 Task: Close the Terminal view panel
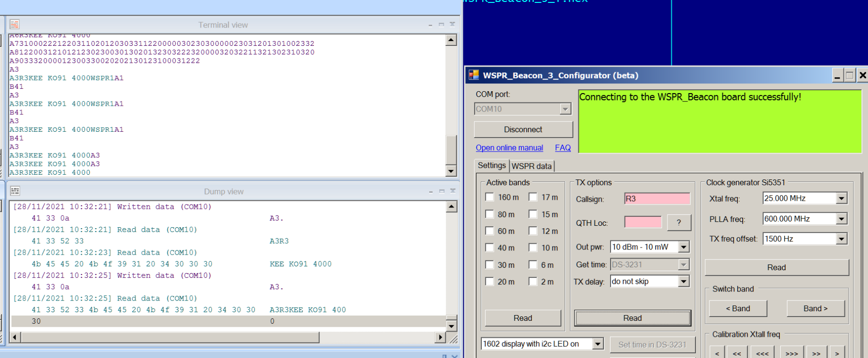tap(452, 24)
